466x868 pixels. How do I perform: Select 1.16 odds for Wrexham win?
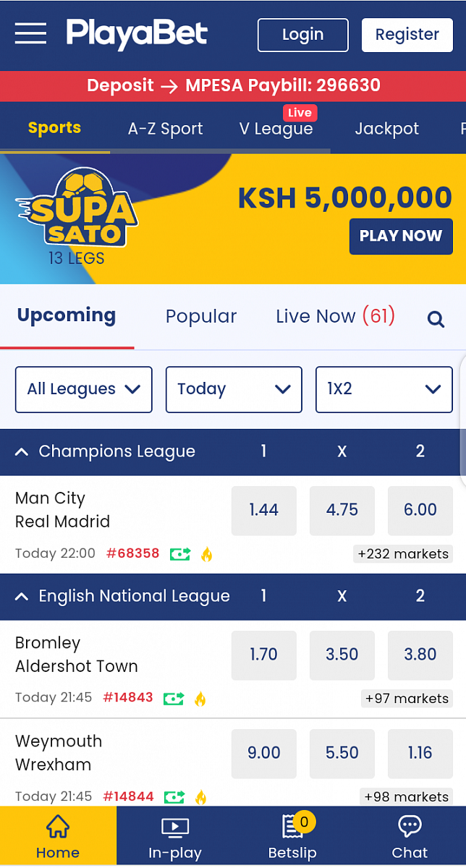click(420, 753)
